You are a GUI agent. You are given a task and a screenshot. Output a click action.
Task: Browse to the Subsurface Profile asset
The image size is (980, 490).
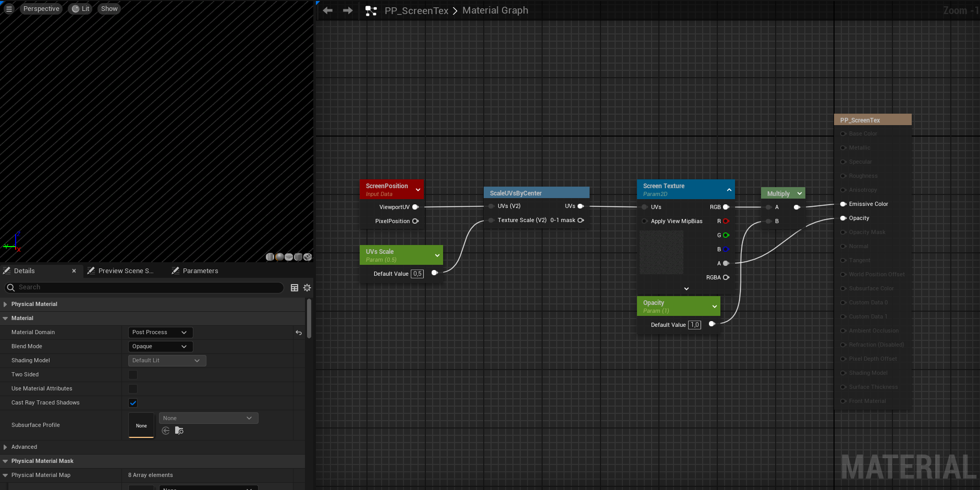tap(179, 431)
